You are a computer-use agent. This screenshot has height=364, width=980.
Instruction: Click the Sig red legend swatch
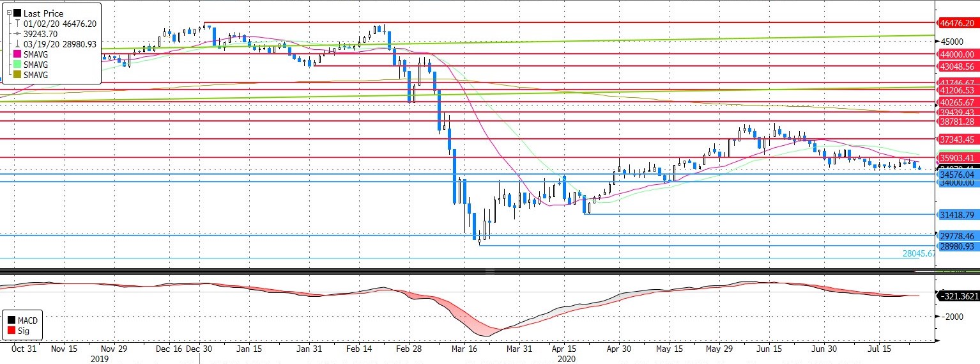pyautogui.click(x=12, y=331)
